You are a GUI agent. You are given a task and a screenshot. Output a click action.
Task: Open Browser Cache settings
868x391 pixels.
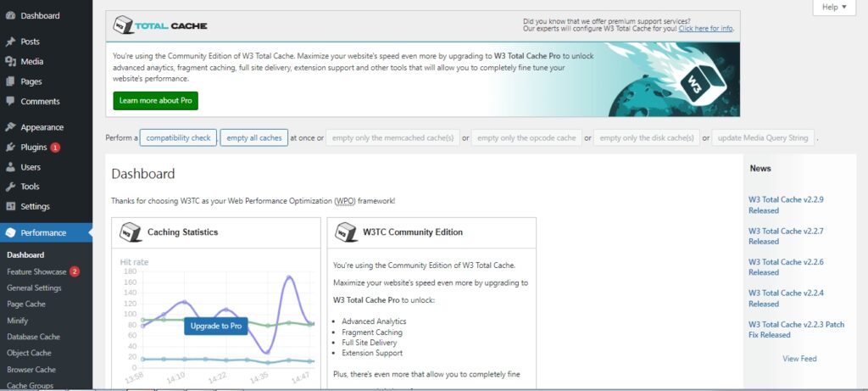[31, 370]
